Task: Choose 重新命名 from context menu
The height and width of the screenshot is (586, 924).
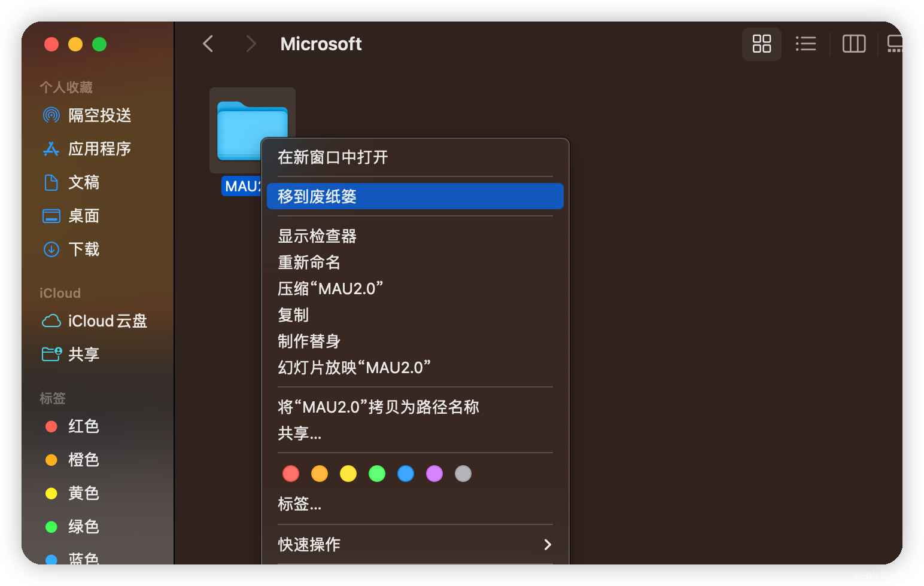Action: click(x=415, y=263)
